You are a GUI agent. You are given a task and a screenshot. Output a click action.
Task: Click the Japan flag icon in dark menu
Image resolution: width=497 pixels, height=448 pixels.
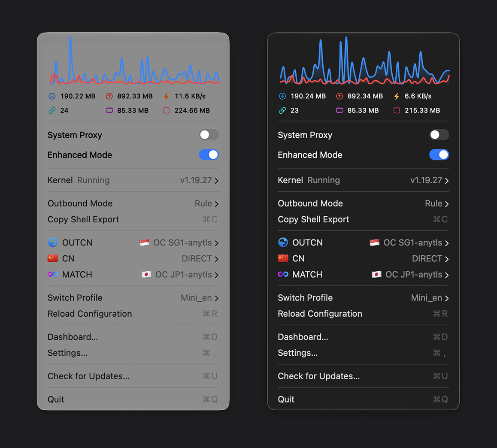click(376, 274)
